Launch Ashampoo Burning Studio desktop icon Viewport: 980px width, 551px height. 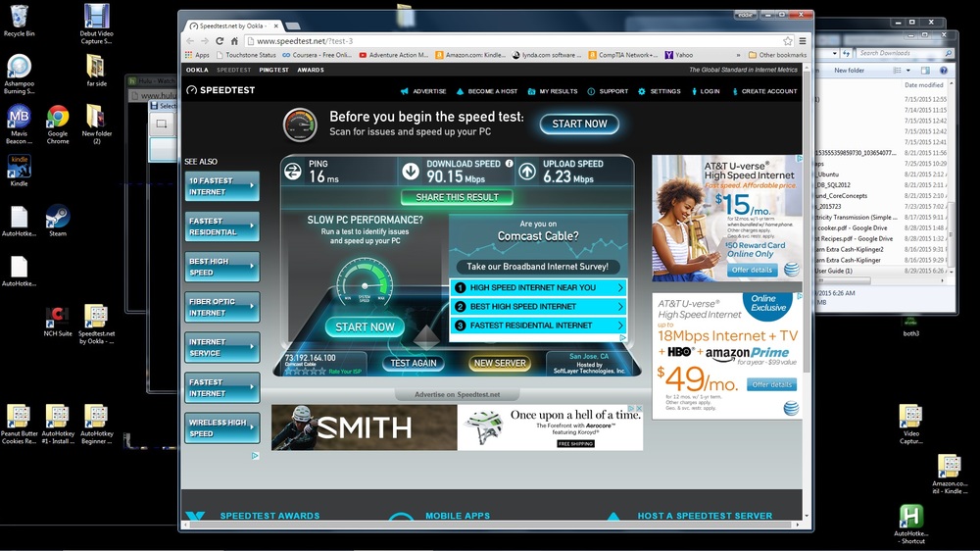(19, 74)
